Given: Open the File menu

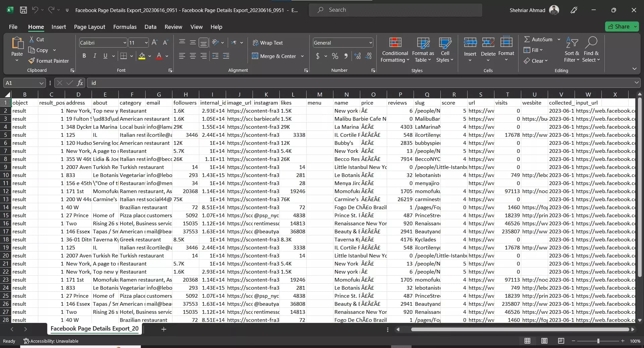Looking at the screenshot, I should click(x=13, y=27).
